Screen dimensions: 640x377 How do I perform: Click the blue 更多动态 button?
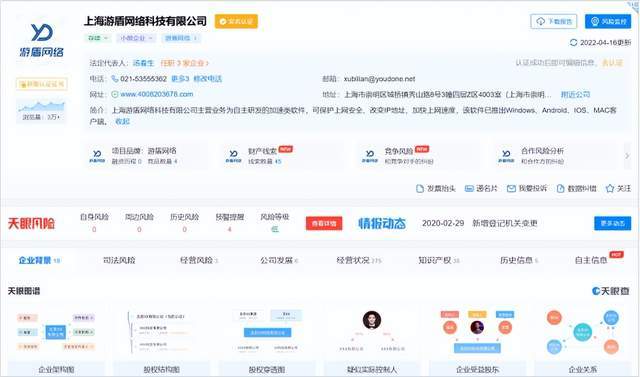(x=613, y=223)
